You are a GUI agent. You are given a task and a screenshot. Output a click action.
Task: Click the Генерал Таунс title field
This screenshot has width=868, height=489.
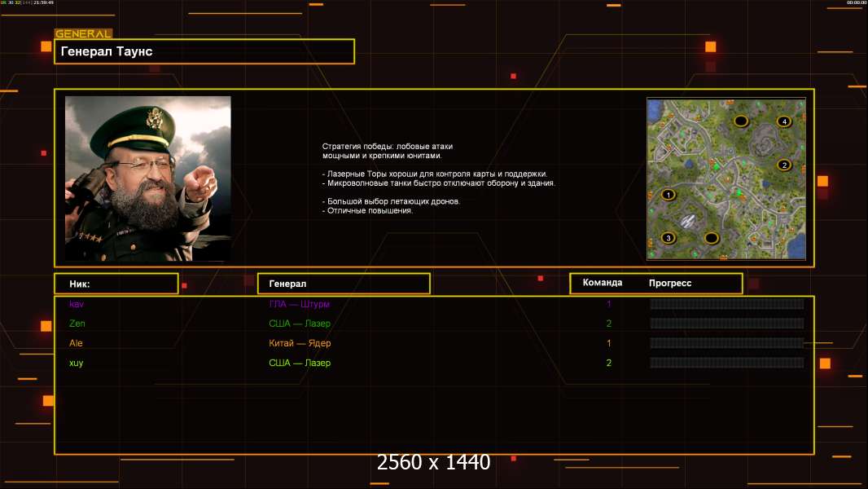point(204,51)
